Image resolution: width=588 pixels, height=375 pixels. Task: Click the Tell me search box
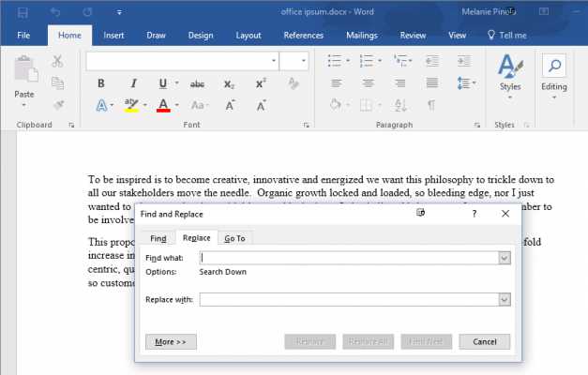tap(507, 36)
